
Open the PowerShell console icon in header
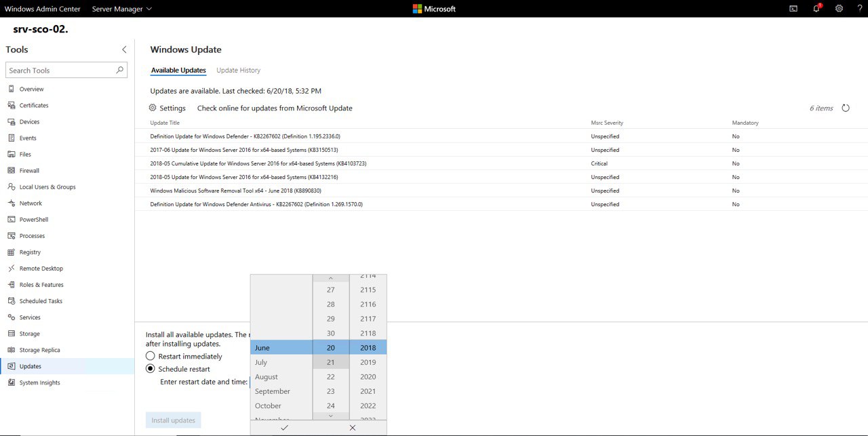793,9
